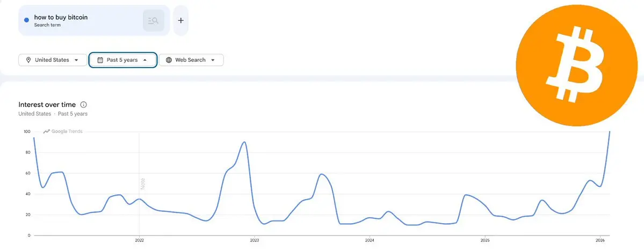The width and height of the screenshot is (644, 250).
Task: Click the globe icon in Web Search filter
Action: [x=169, y=60]
